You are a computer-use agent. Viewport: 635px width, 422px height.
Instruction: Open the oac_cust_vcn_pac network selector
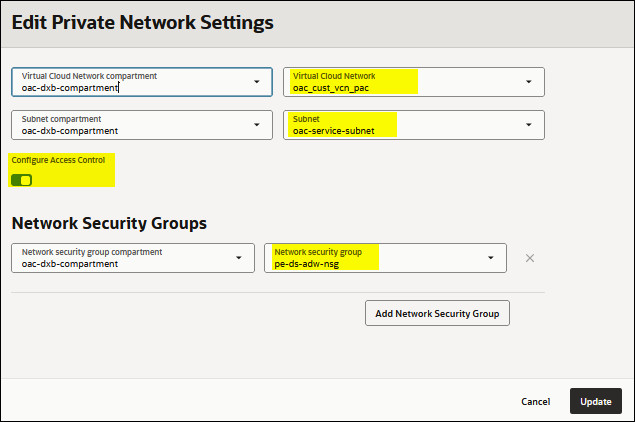[x=400, y=82]
